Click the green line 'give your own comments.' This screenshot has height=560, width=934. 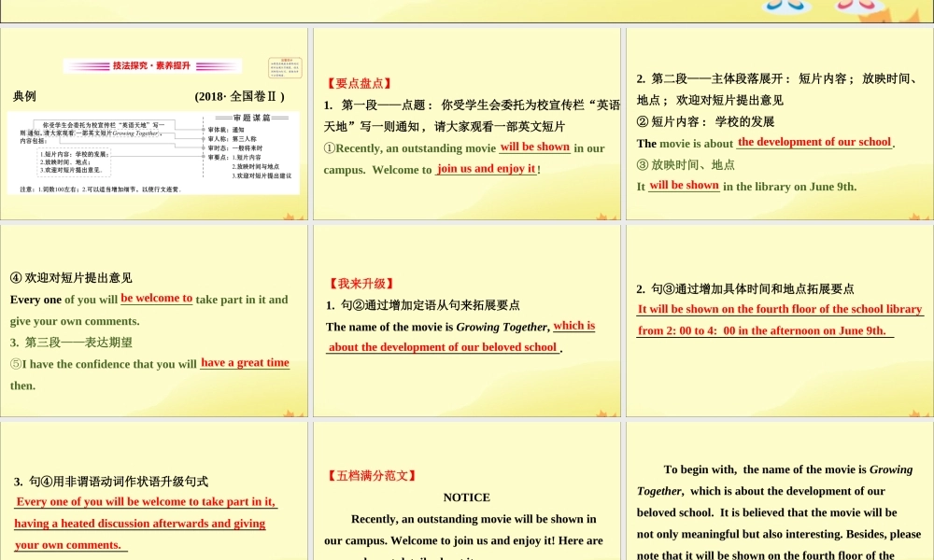(75, 321)
